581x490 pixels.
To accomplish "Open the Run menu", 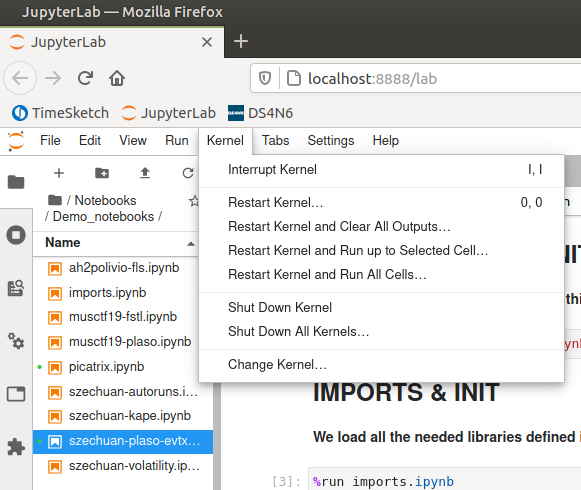I will click(x=177, y=140).
